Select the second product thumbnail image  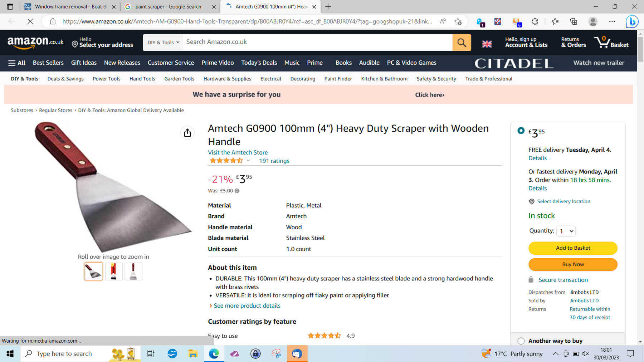point(113,271)
